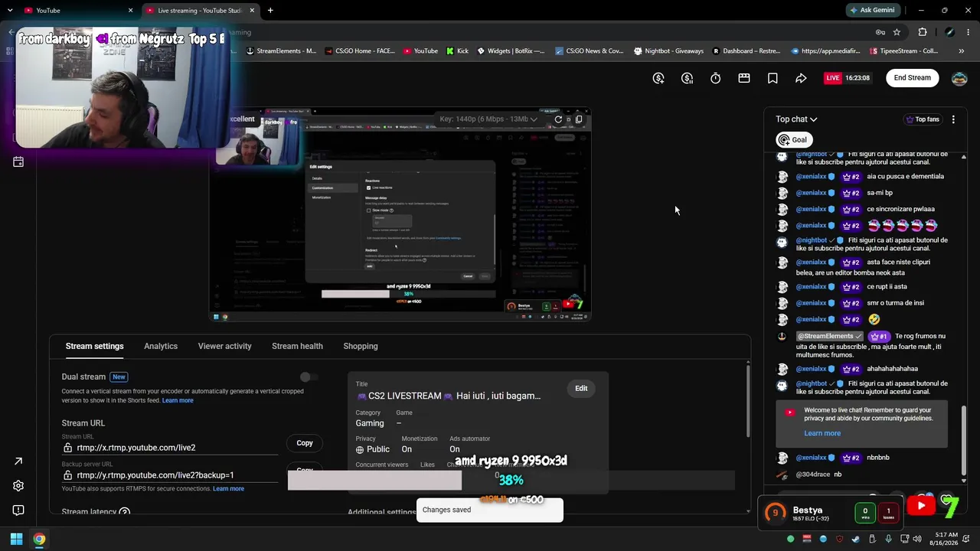980x551 pixels.
Task: Open the browser extensions puzzle icon
Action: tap(923, 32)
